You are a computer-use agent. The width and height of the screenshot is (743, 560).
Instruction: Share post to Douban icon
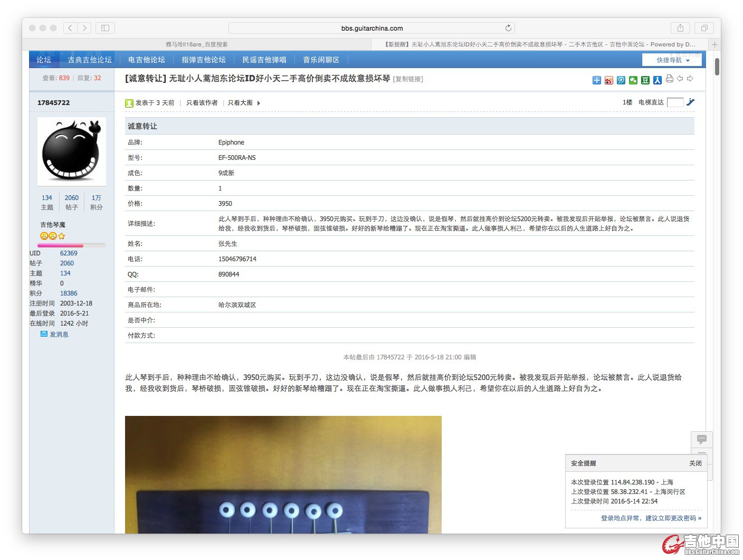(x=645, y=80)
